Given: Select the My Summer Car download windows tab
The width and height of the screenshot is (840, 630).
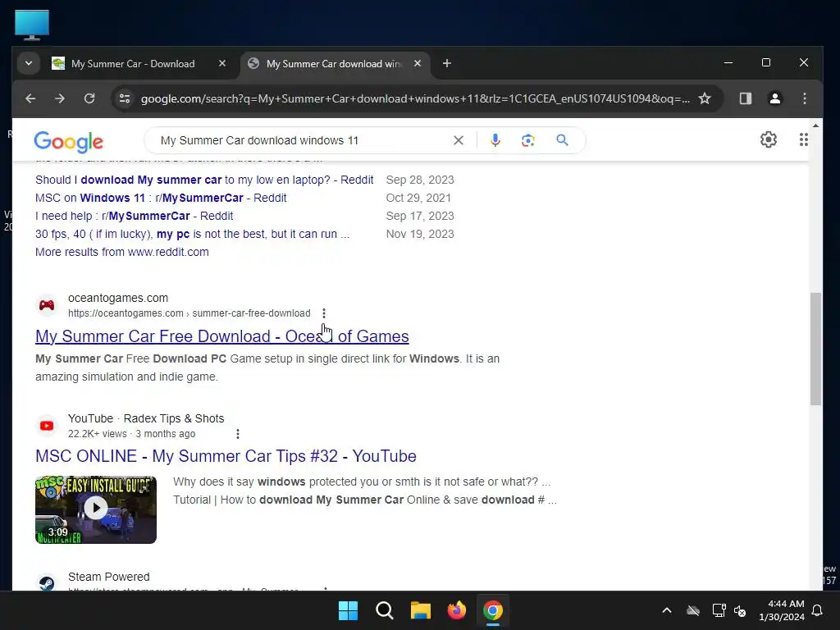Looking at the screenshot, I should (x=333, y=64).
